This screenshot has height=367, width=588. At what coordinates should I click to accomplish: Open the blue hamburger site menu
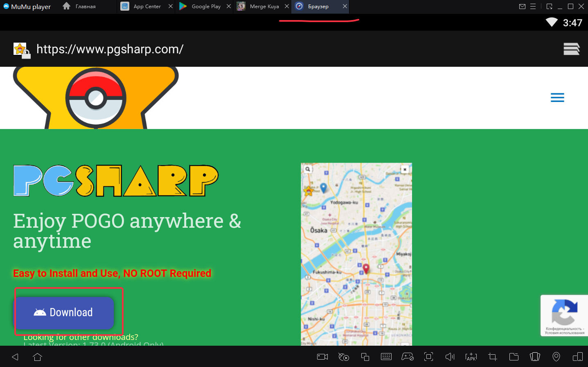pyautogui.click(x=557, y=97)
